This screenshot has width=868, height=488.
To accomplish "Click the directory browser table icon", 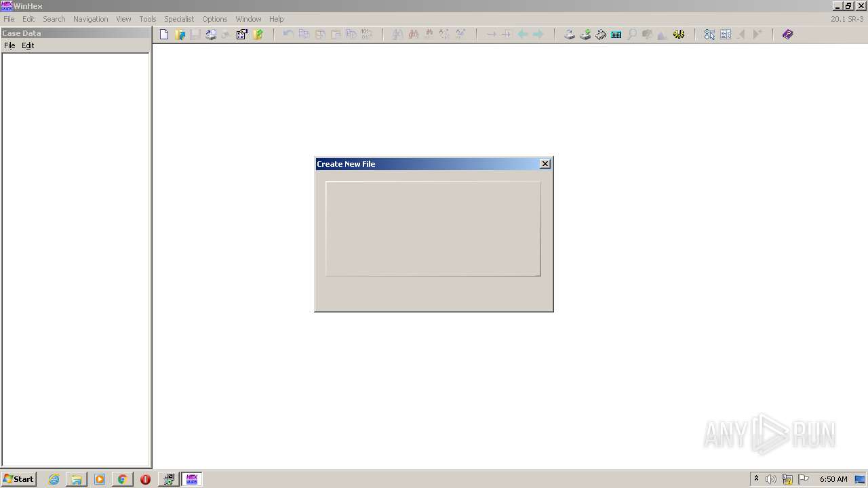I will pos(726,35).
